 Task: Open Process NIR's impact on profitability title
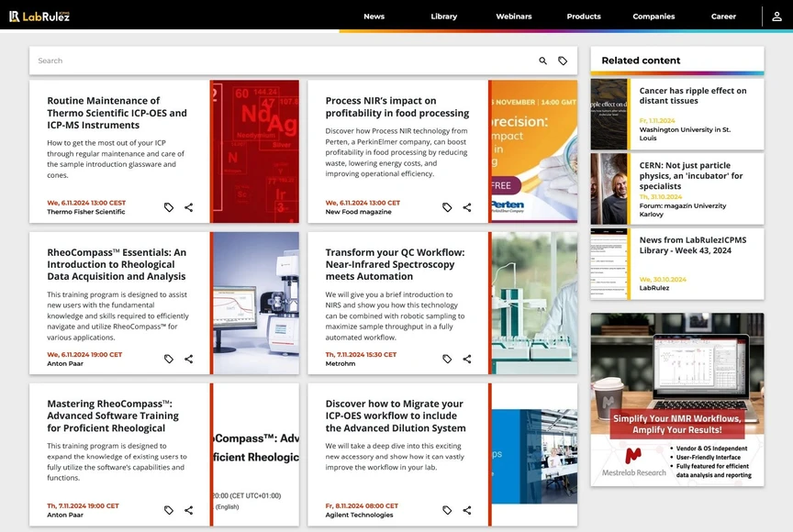click(397, 106)
